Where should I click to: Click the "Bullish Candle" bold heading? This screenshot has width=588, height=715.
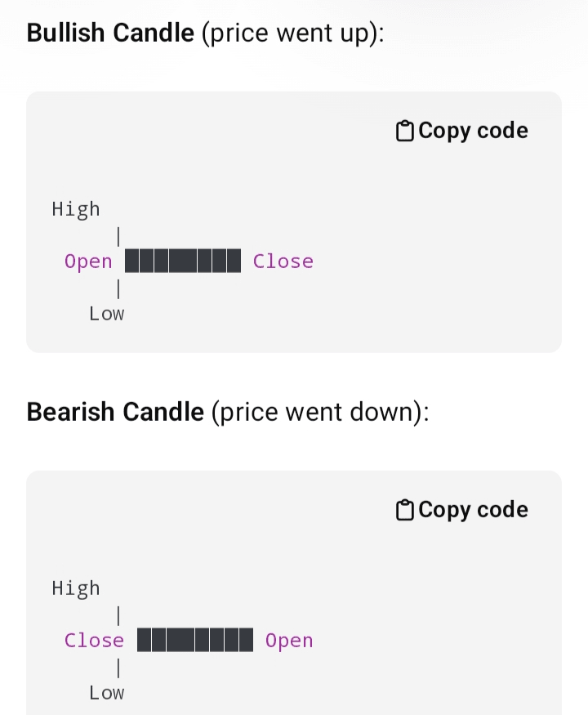[x=111, y=34]
